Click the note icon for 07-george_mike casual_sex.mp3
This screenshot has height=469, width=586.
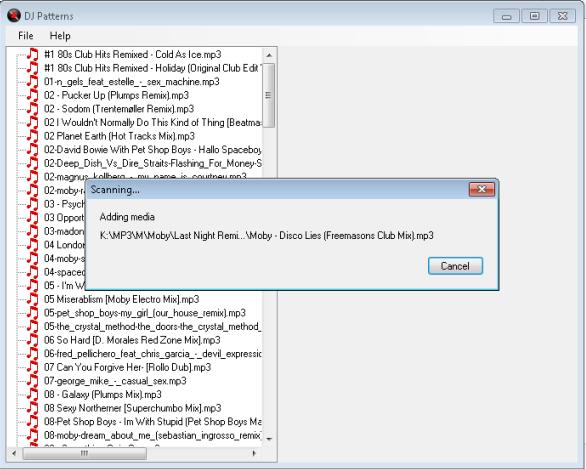[33, 381]
